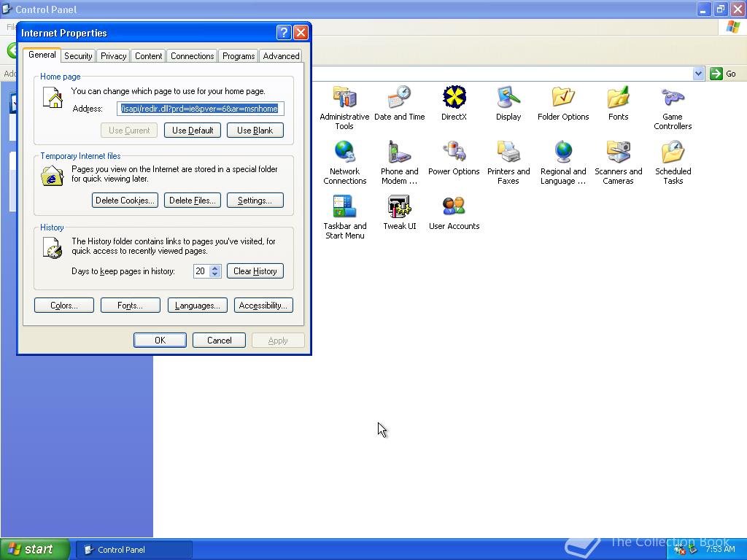Click Delete Cookies button
The height and width of the screenshot is (560, 747).
coord(125,201)
